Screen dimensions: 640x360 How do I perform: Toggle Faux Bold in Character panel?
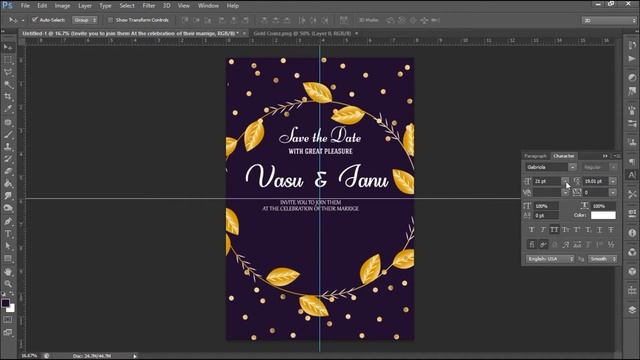click(x=531, y=230)
